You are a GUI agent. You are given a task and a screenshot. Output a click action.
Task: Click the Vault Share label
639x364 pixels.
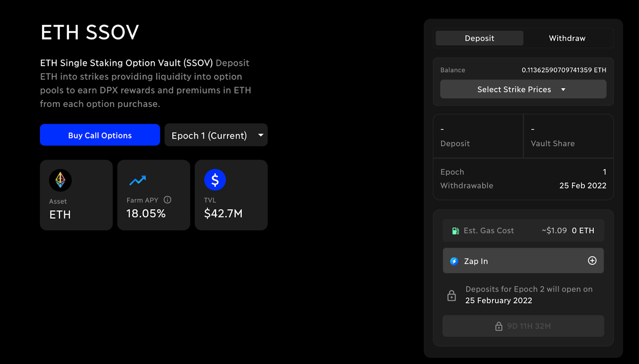pyautogui.click(x=553, y=144)
